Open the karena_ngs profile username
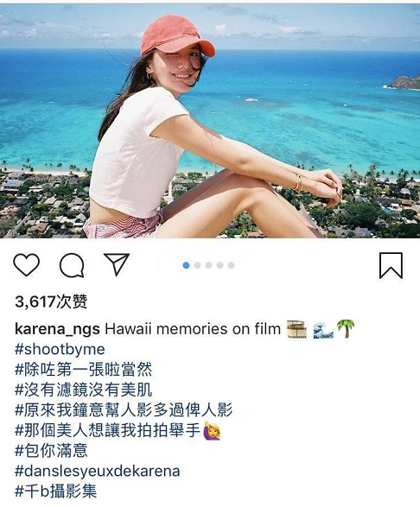This screenshot has height=507, width=420. tap(57, 329)
